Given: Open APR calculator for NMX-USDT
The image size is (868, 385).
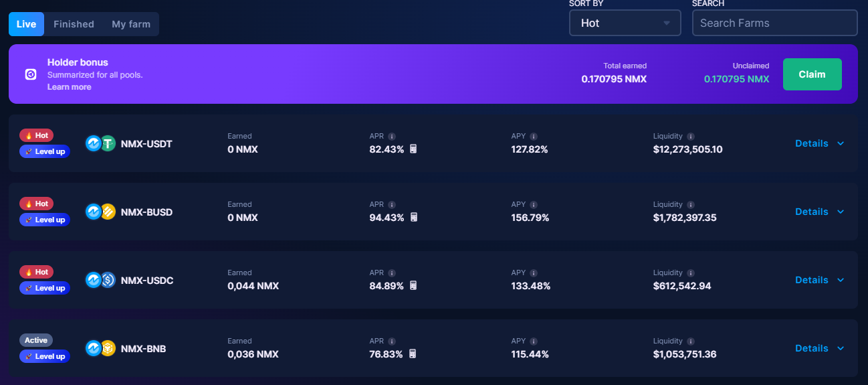Looking at the screenshot, I should (413, 149).
